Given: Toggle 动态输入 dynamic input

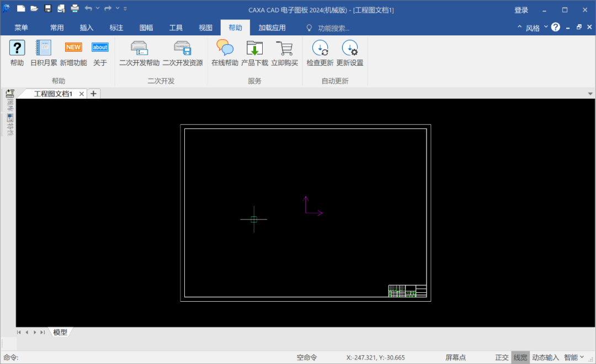Looking at the screenshot, I should coord(545,357).
